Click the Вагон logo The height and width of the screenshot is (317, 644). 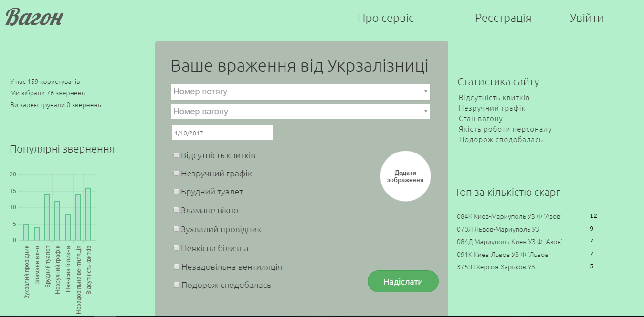34,18
